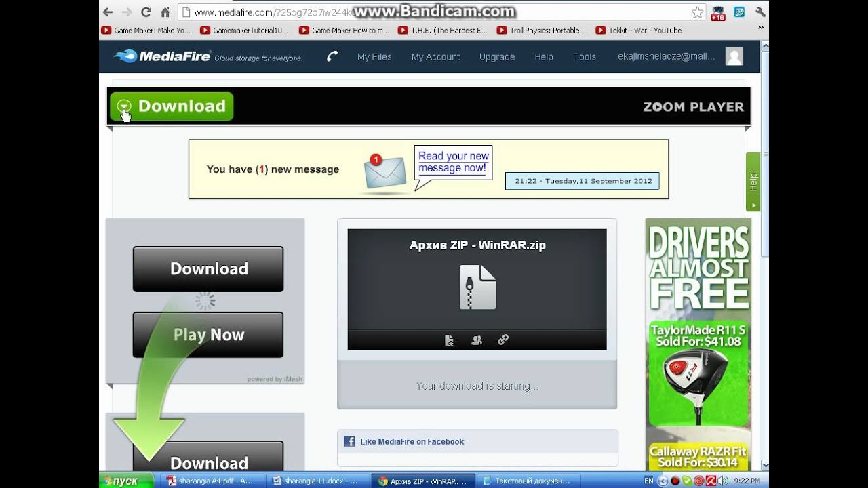This screenshot has width=868, height=488.
Task: Click the 21:22 - Tuesday, 11 September 2012 box
Action: pos(583,181)
